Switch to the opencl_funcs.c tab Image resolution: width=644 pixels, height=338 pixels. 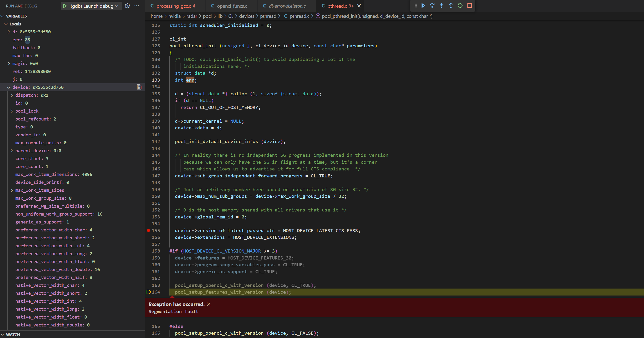pyautogui.click(x=232, y=6)
